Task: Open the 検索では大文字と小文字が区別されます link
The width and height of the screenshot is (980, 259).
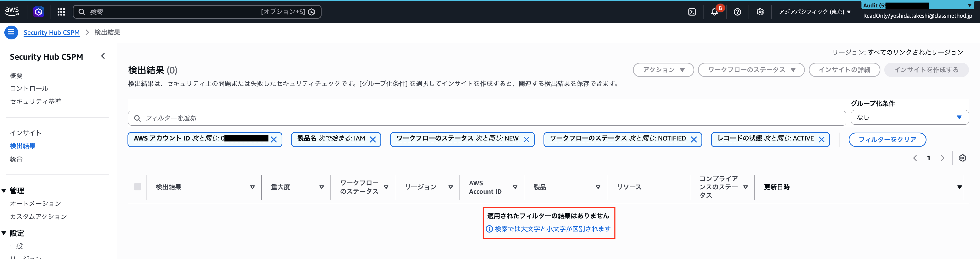Action: (552, 229)
